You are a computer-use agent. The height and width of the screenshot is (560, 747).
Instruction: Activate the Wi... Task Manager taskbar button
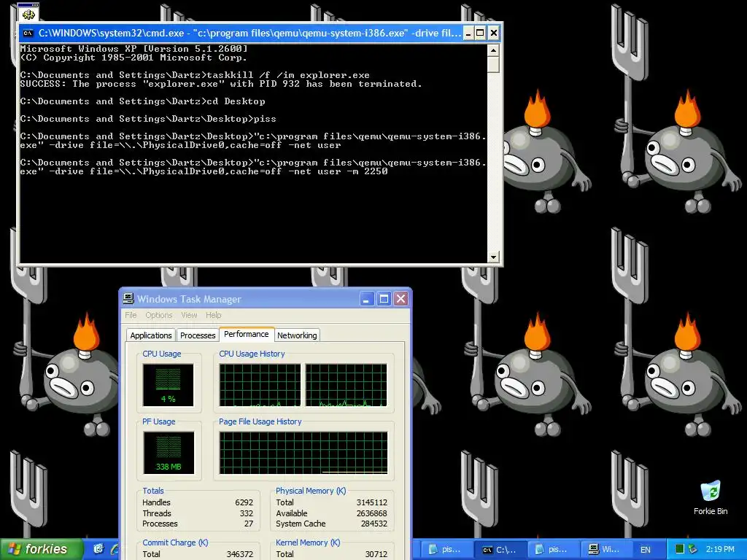pyautogui.click(x=606, y=550)
